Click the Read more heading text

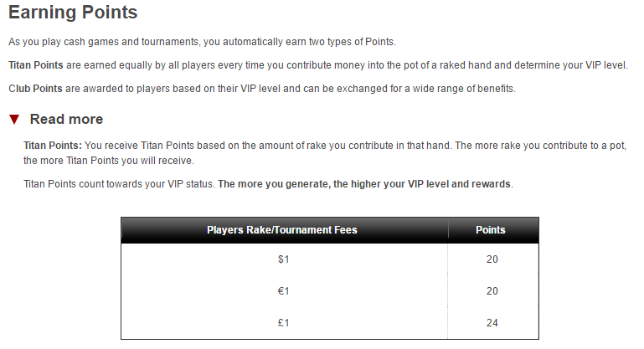(x=66, y=119)
